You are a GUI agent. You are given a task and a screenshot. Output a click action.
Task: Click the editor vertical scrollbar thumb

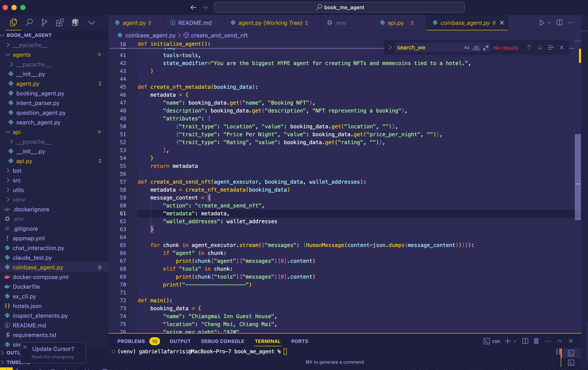(578, 177)
